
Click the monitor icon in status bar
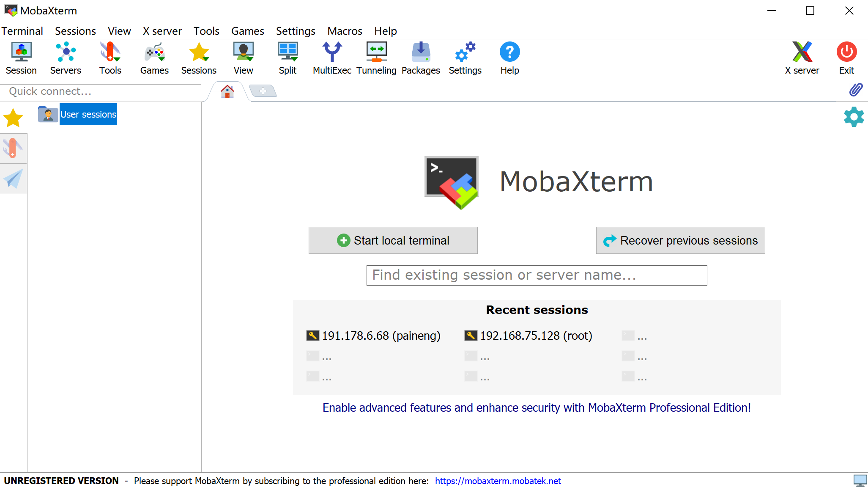[x=860, y=481]
